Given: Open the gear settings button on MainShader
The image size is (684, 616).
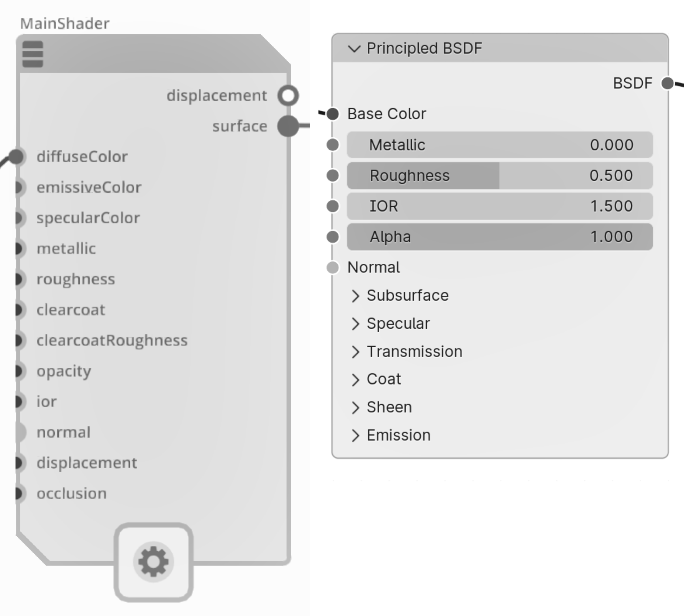Looking at the screenshot, I should (x=153, y=562).
